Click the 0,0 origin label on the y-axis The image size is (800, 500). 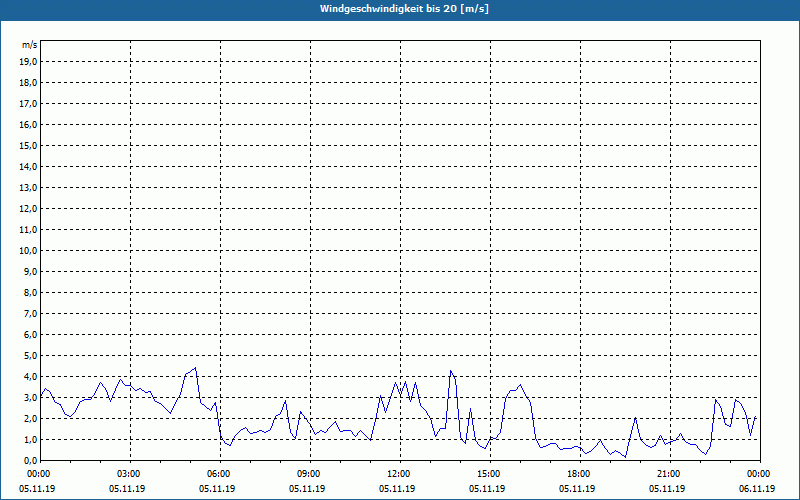coord(31,460)
